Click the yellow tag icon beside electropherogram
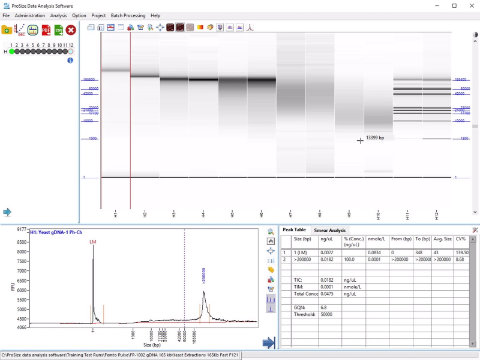 (271, 270)
